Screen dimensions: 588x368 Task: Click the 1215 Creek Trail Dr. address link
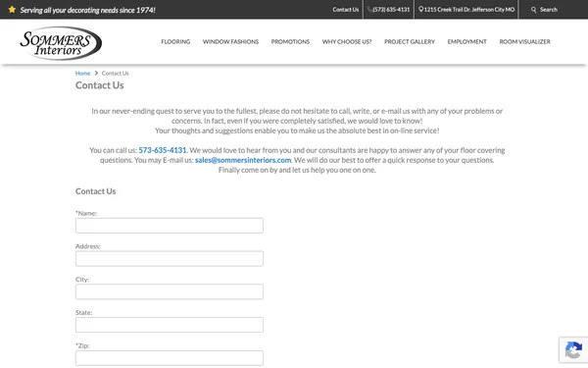[x=469, y=10]
